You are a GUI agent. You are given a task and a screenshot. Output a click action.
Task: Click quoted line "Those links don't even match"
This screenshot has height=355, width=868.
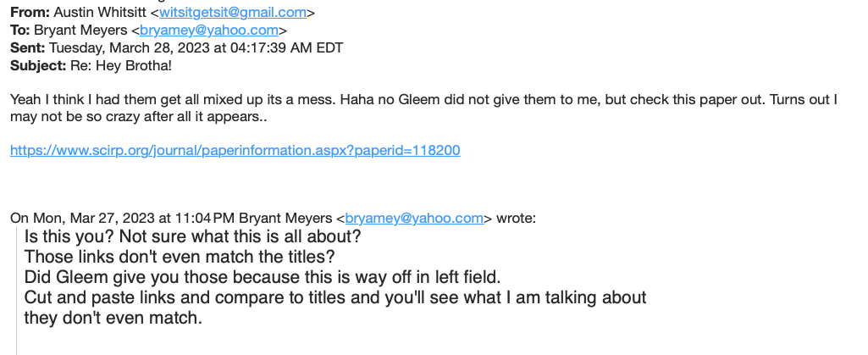pos(180,256)
